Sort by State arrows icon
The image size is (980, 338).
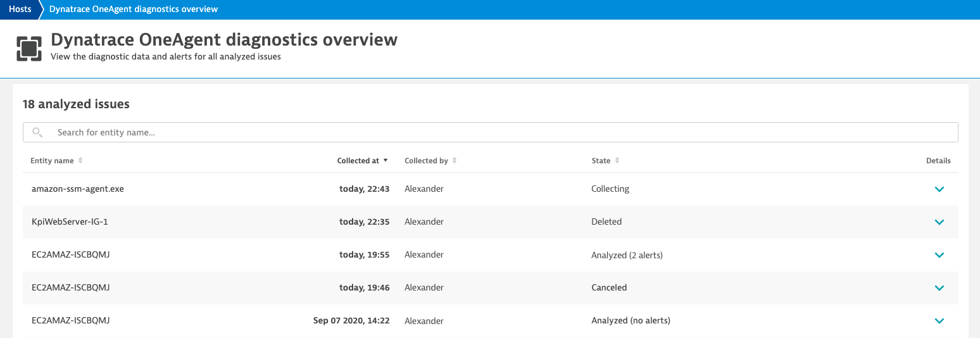[617, 161]
